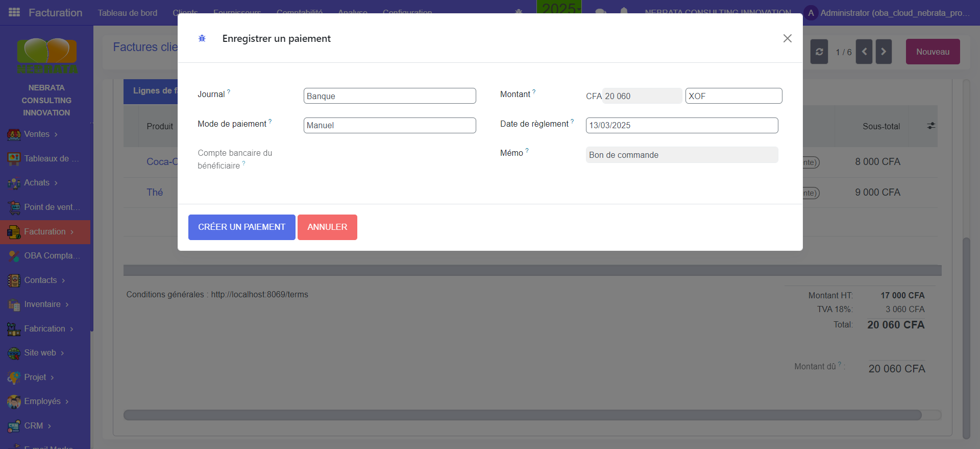Click the vertical scrollbar on the right

pyautogui.click(x=966, y=337)
